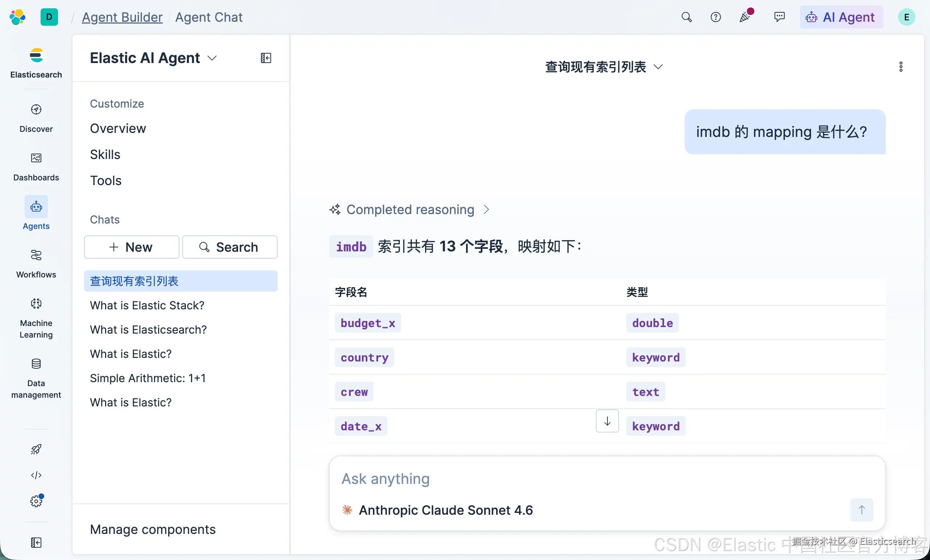Follow the Agent Builder breadcrumb link
This screenshot has height=560, width=930.
(x=122, y=17)
